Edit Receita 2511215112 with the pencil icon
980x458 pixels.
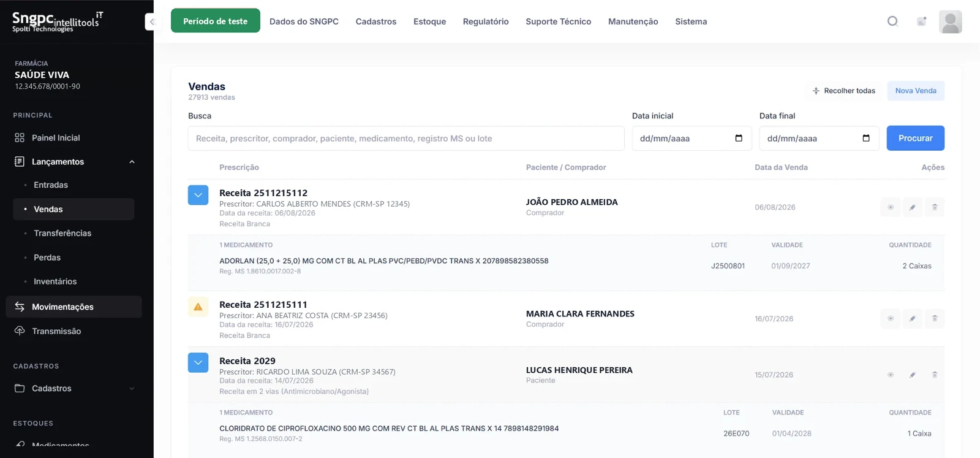coord(913,207)
